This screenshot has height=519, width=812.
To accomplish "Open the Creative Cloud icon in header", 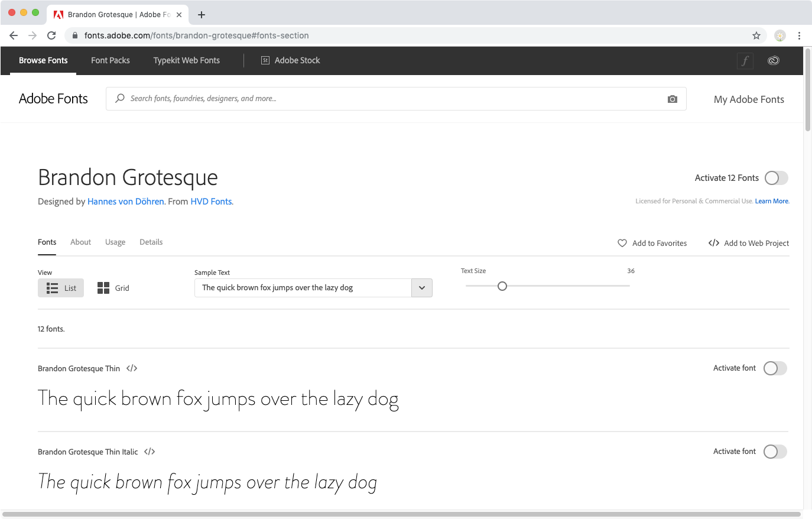I will pos(773,60).
